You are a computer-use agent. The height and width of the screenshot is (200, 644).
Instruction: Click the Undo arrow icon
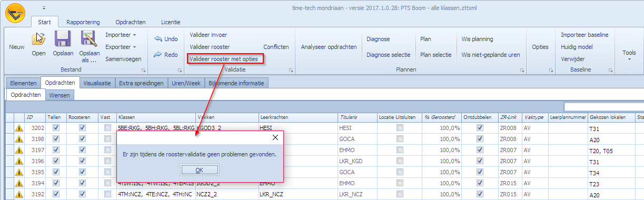click(x=158, y=39)
